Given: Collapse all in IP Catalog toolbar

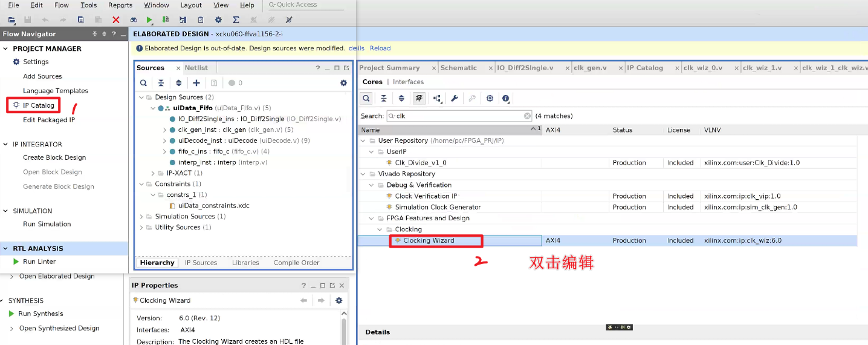Looking at the screenshot, I should coord(383,98).
